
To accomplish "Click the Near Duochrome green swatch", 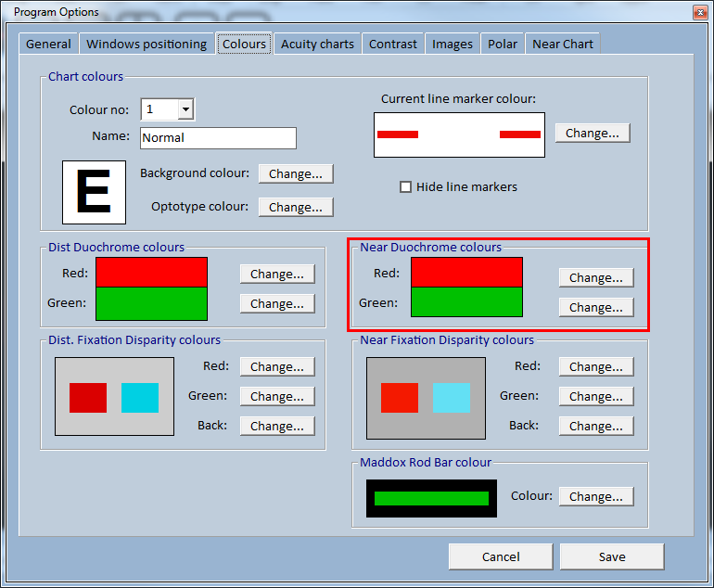I will coord(466,302).
